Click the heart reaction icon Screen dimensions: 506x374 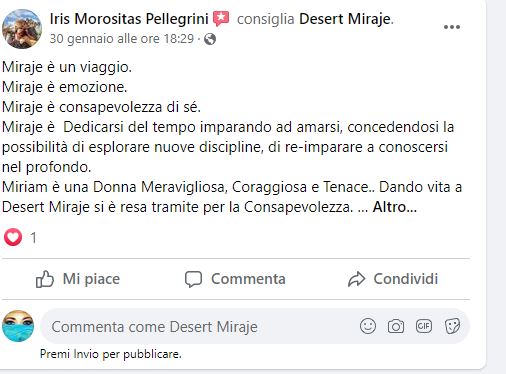pos(13,237)
